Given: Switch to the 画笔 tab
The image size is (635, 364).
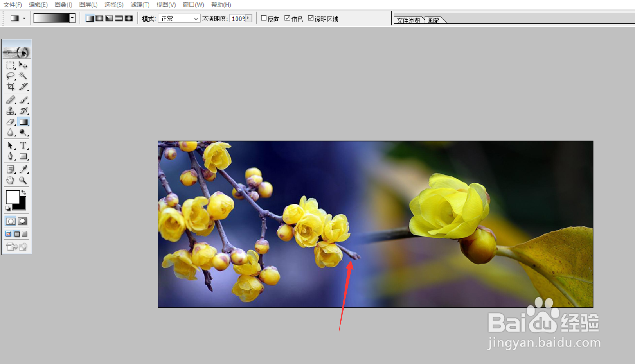Looking at the screenshot, I should [434, 20].
